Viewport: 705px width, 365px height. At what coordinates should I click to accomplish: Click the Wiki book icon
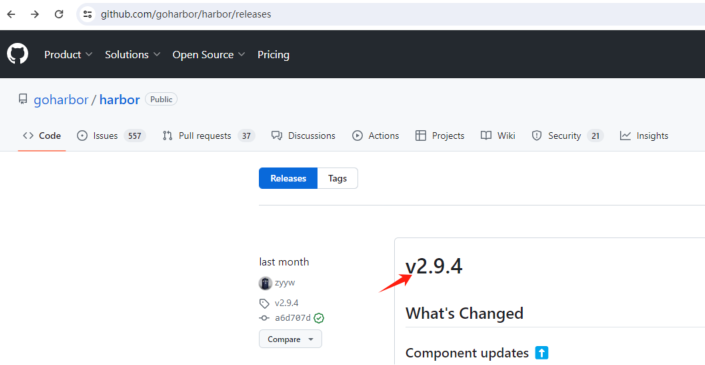point(486,136)
